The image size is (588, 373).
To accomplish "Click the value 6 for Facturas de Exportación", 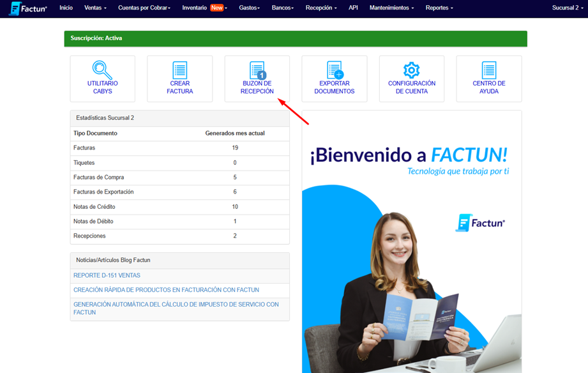I will tap(235, 192).
